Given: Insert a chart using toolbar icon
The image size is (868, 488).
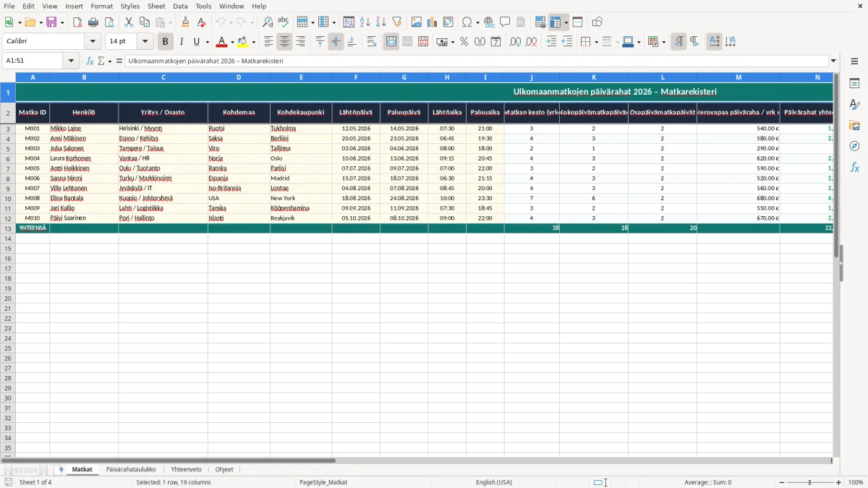Looking at the screenshot, I should 433,22.
